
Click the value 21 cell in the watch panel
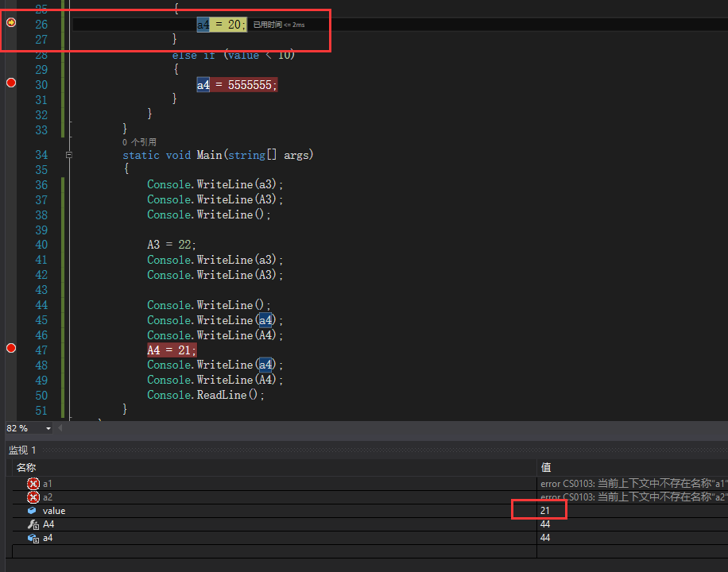click(x=545, y=509)
